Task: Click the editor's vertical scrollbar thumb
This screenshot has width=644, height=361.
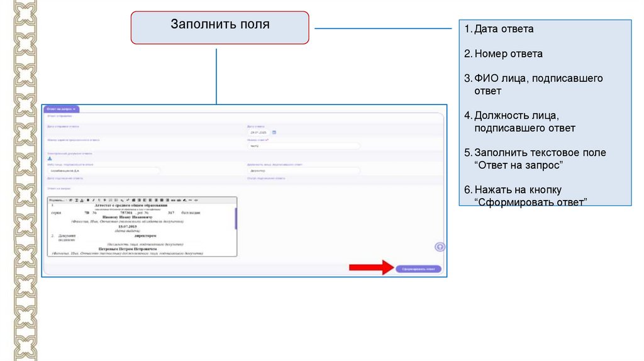Action: tap(236, 218)
